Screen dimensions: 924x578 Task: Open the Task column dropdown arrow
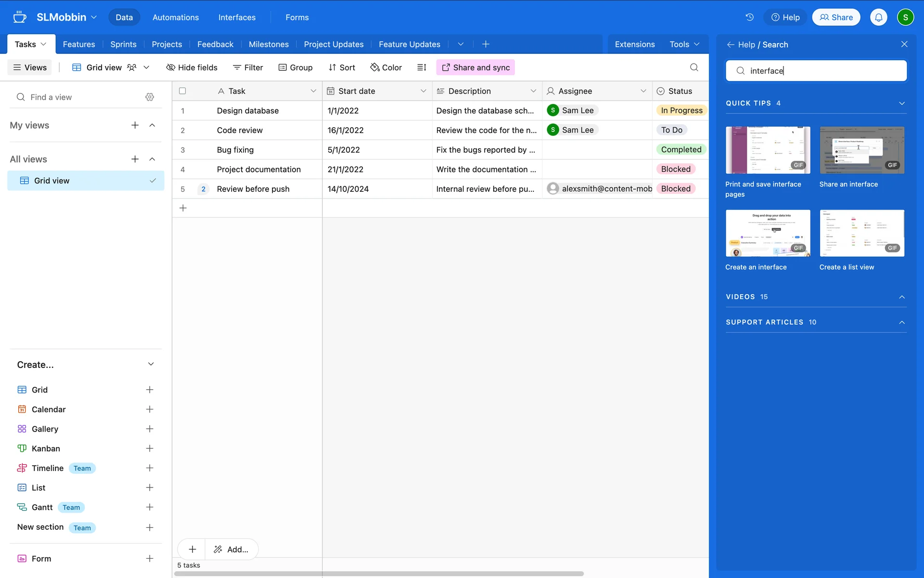click(313, 91)
